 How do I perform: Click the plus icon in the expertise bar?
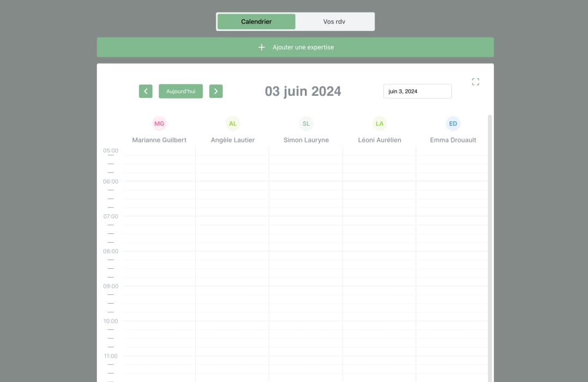pos(261,47)
